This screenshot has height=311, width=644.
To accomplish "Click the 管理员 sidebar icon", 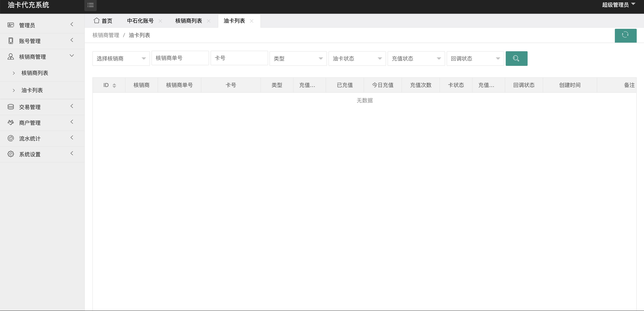I will pyautogui.click(x=11, y=25).
